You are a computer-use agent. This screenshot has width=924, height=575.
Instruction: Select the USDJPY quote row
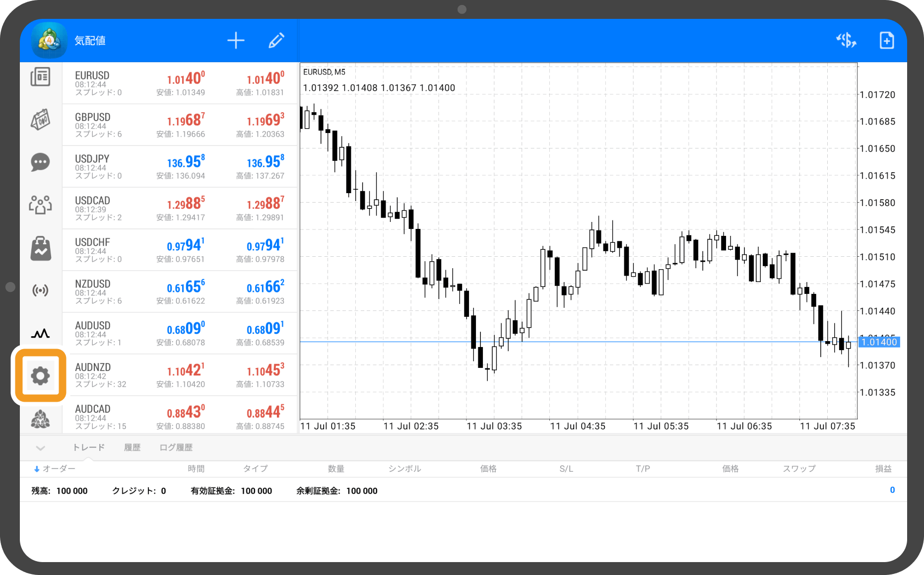(x=180, y=166)
